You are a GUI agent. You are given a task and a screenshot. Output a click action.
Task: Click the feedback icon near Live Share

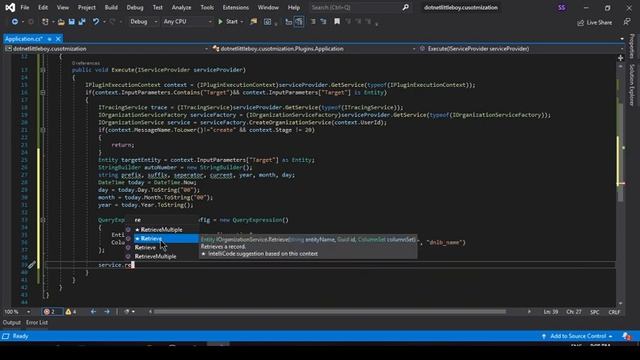[627, 22]
